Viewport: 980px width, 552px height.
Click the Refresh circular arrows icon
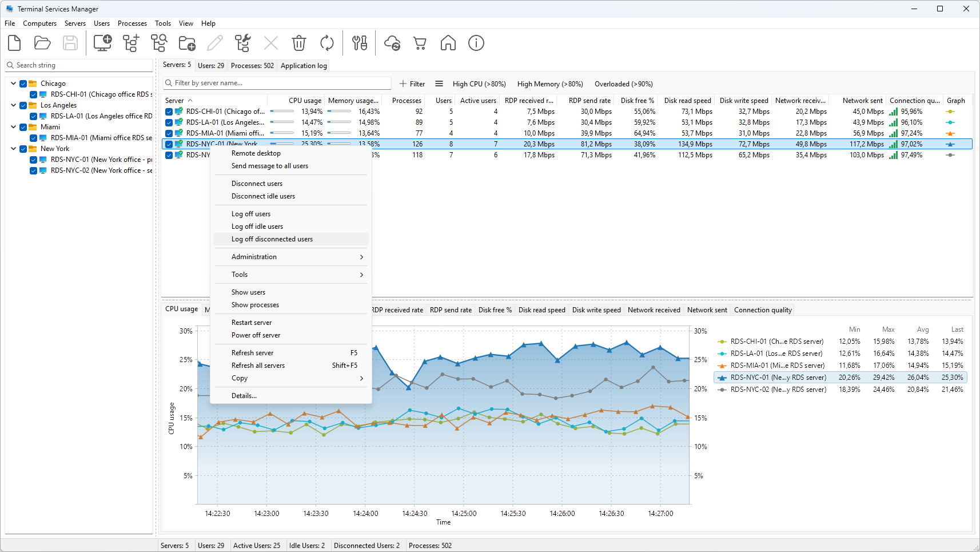click(327, 43)
